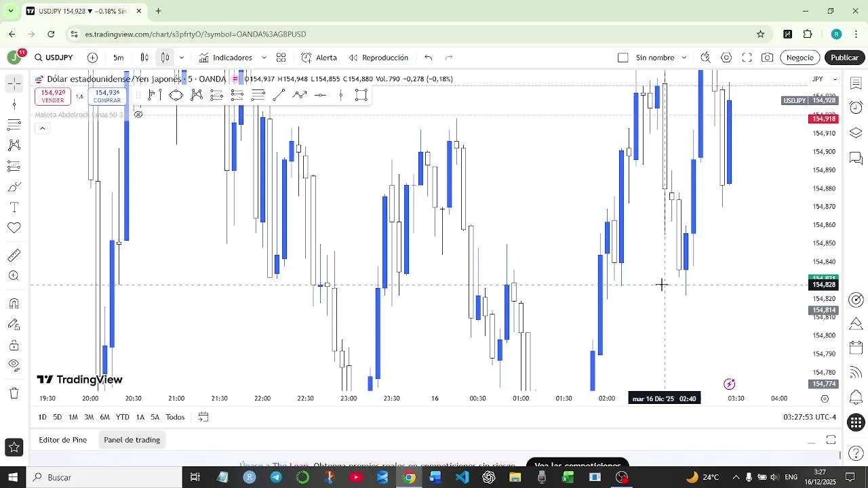Expand indicator favorites dropdown arrow
Image resolution: width=868 pixels, height=488 pixels.
264,58
